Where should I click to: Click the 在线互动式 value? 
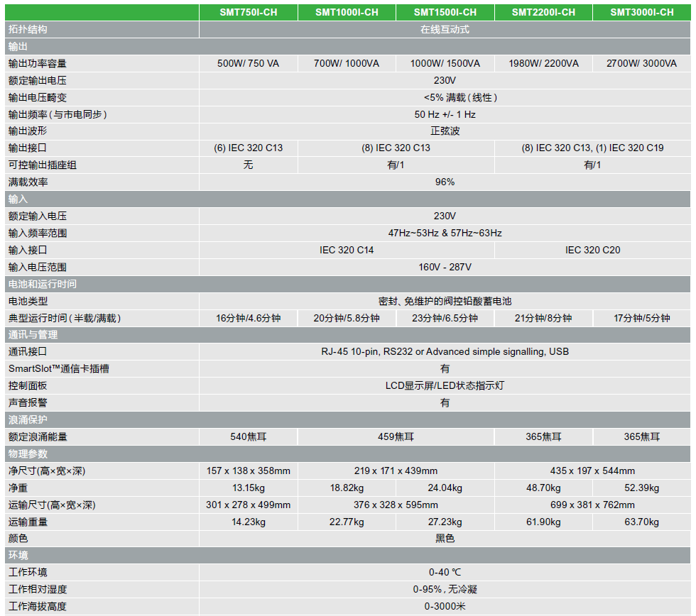pyautogui.click(x=445, y=29)
